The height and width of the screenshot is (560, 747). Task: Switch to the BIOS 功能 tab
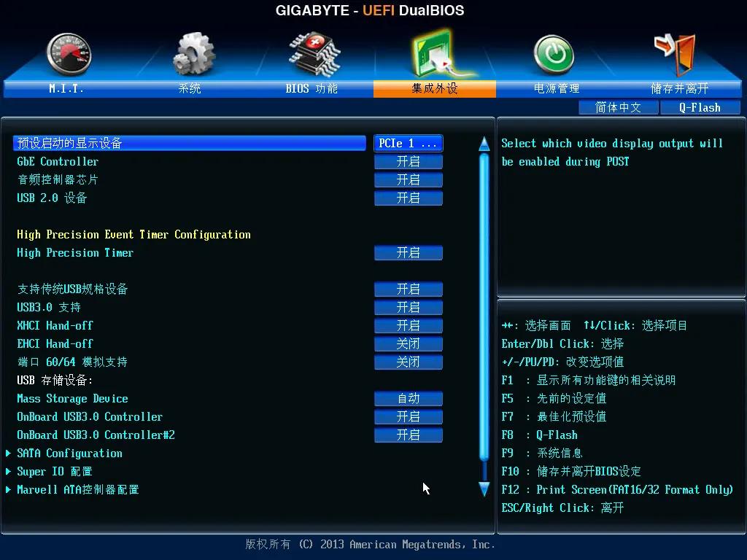(311, 88)
